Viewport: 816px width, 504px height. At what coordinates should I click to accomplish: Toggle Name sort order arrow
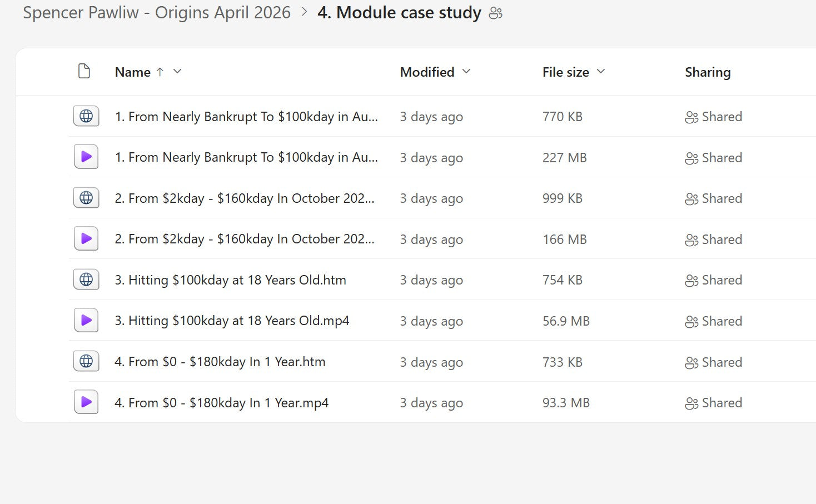click(x=160, y=72)
